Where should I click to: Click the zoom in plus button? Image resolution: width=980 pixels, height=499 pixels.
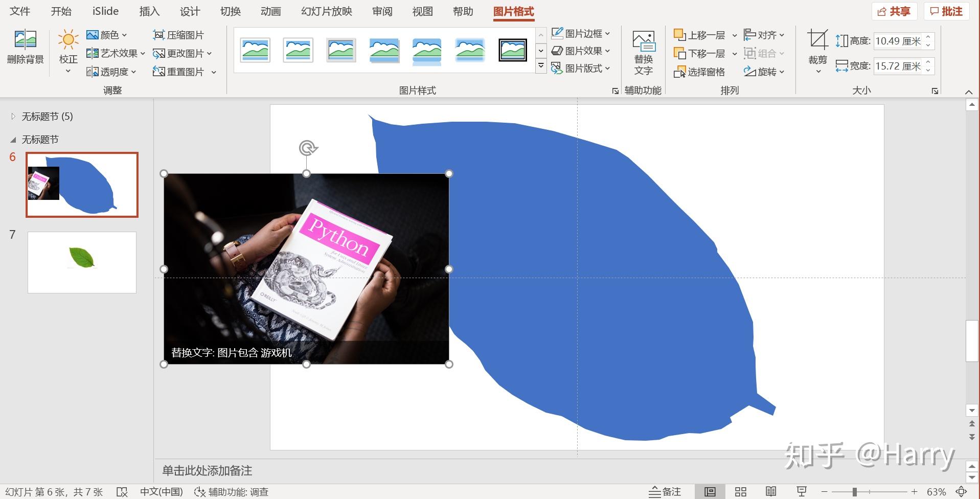(x=914, y=492)
